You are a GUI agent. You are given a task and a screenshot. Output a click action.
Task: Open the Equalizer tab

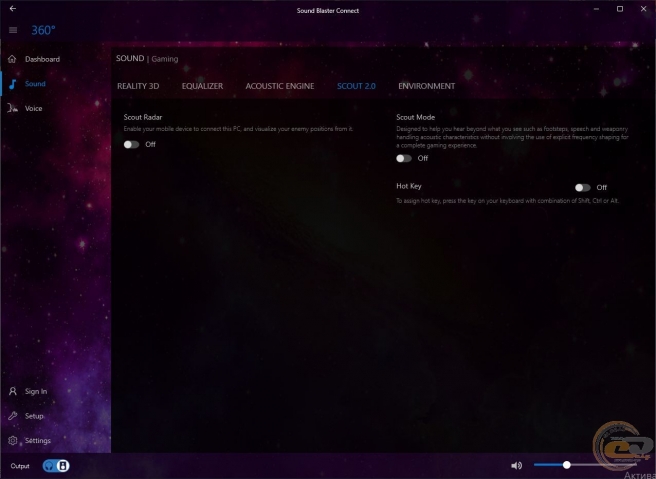point(202,86)
